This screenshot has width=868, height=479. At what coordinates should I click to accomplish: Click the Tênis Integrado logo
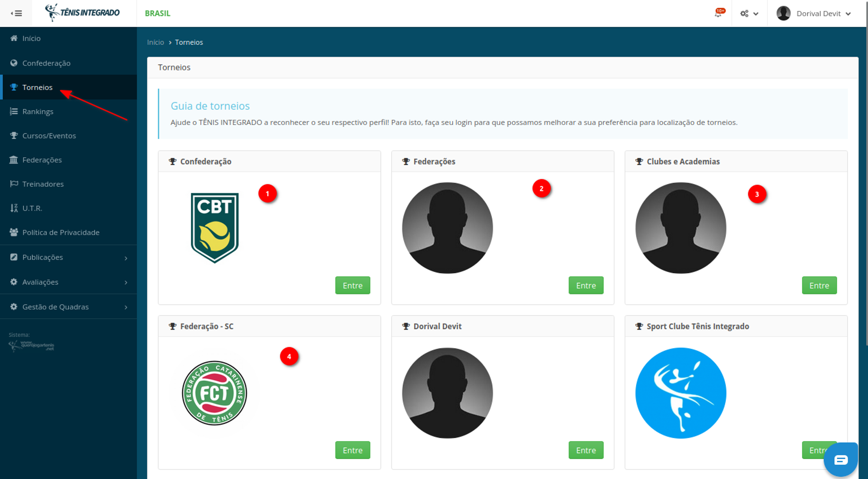coord(83,13)
